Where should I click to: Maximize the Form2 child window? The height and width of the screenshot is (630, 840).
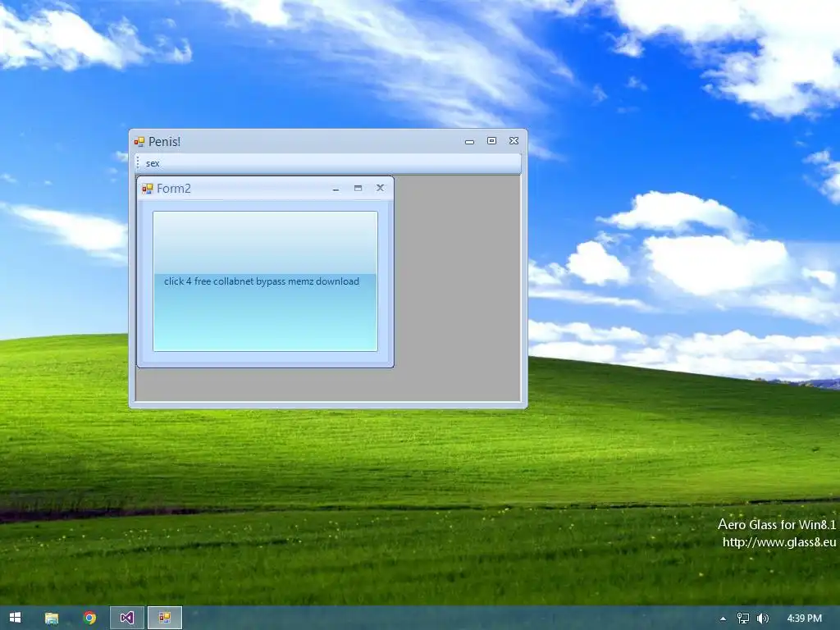pyautogui.click(x=358, y=188)
